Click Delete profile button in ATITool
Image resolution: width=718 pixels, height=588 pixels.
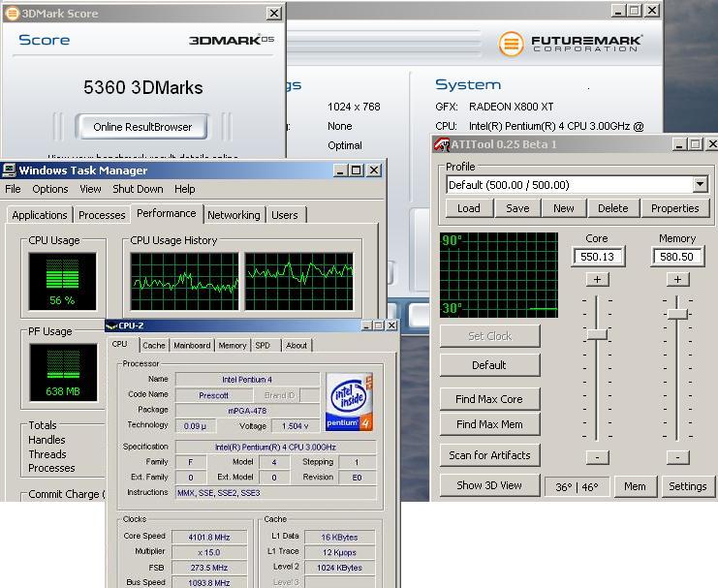(613, 208)
